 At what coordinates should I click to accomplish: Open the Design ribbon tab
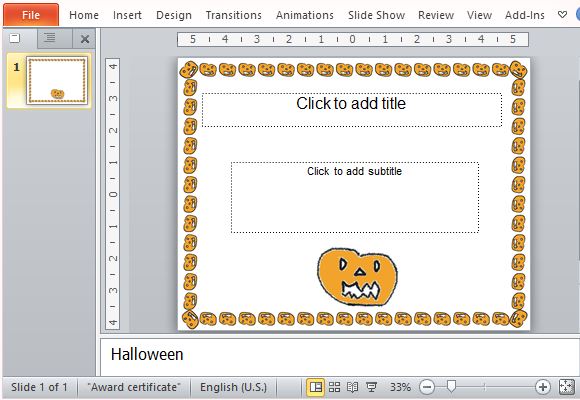point(174,15)
